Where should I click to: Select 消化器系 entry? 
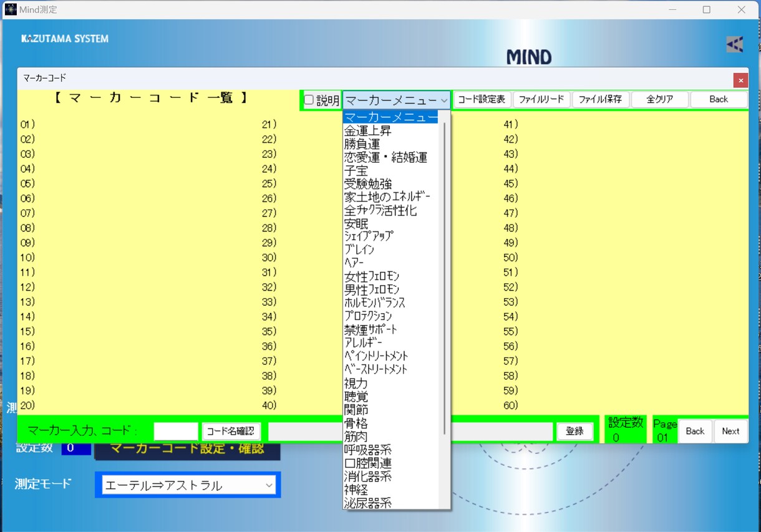click(x=368, y=476)
